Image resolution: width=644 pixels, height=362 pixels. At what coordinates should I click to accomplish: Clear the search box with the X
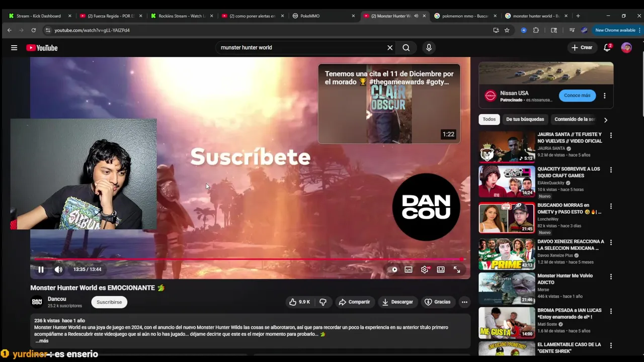[390, 48]
